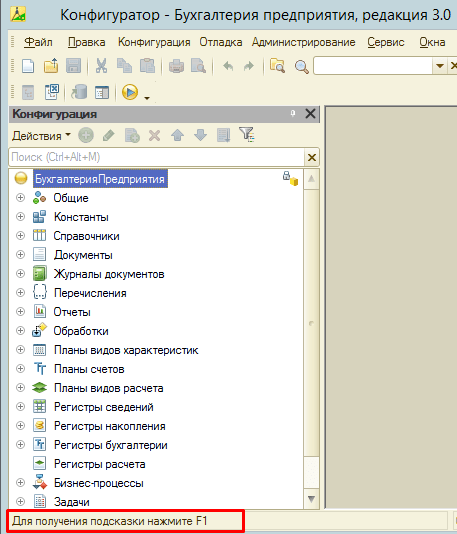Open the Администрирование menu
Viewport: 457px width, 534px height.
[303, 42]
